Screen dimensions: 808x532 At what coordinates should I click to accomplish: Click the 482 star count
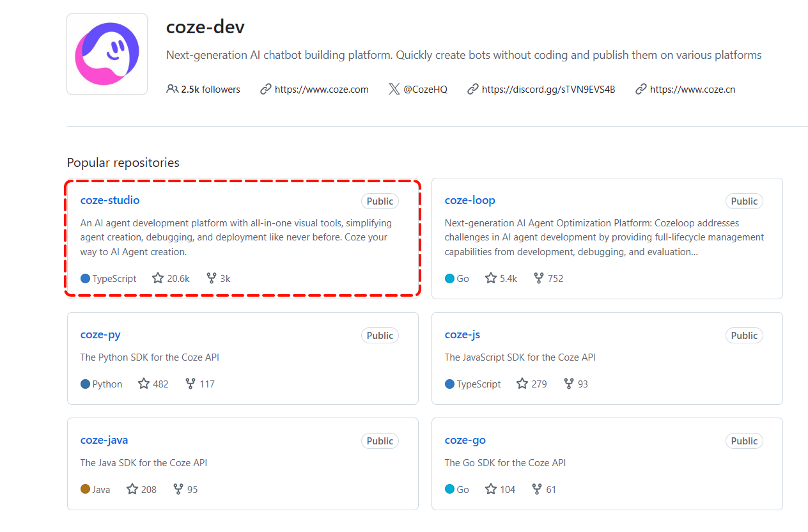pos(160,384)
